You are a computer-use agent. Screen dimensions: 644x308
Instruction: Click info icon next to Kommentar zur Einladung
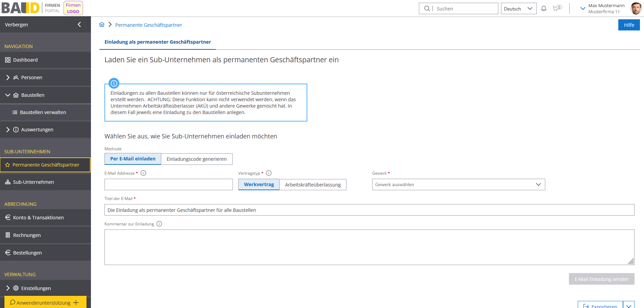tap(159, 224)
